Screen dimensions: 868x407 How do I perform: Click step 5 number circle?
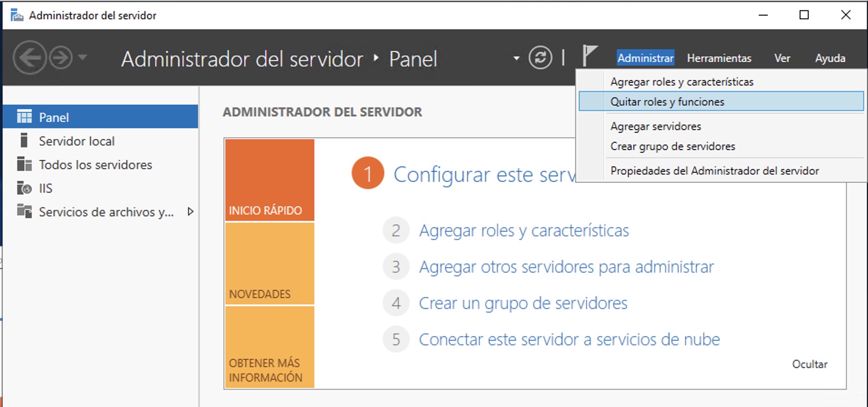[x=396, y=339]
